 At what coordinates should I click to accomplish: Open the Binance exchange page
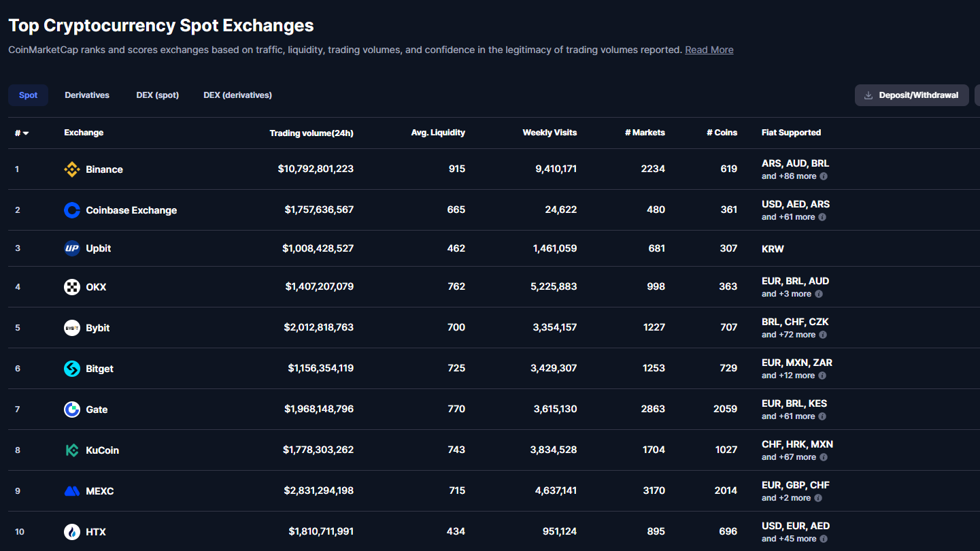(x=104, y=169)
